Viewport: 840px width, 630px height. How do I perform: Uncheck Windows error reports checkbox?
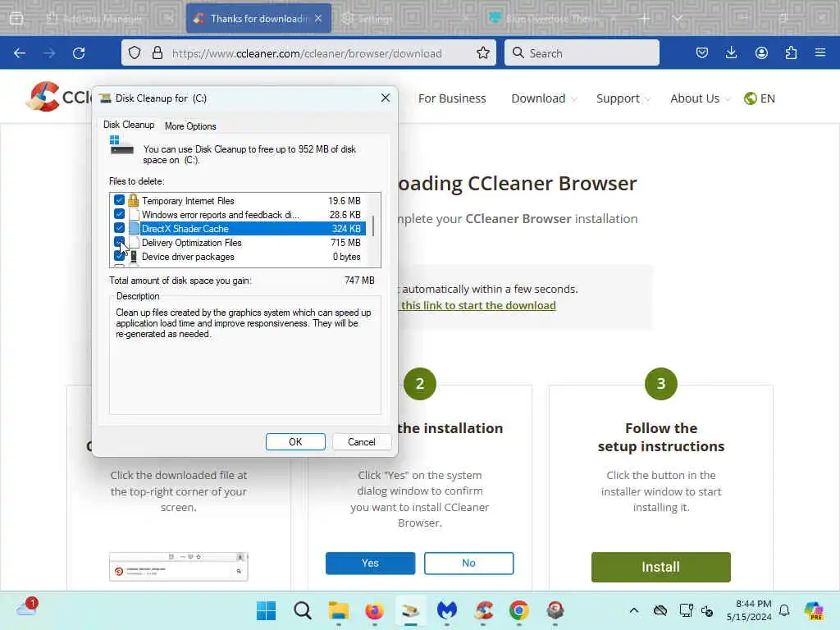click(x=119, y=214)
